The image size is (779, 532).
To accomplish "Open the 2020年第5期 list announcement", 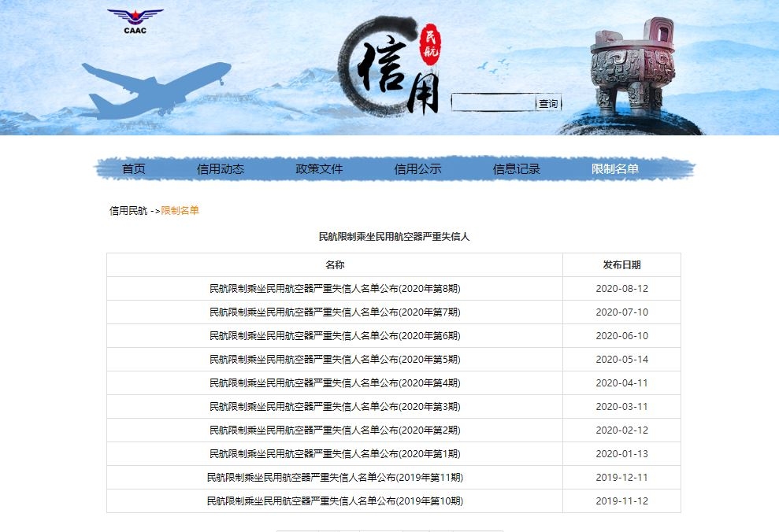I will (x=335, y=360).
